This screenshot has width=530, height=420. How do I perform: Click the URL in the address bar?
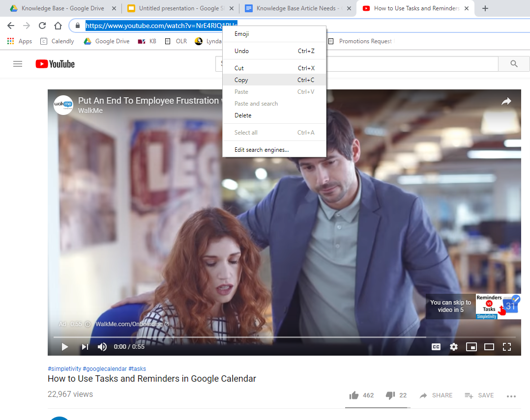pos(162,26)
